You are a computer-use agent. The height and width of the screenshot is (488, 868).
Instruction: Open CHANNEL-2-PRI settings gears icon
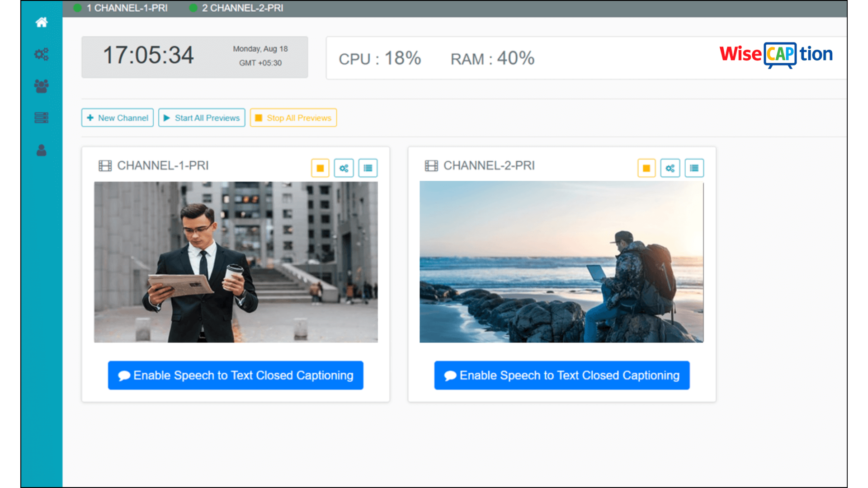[670, 168]
